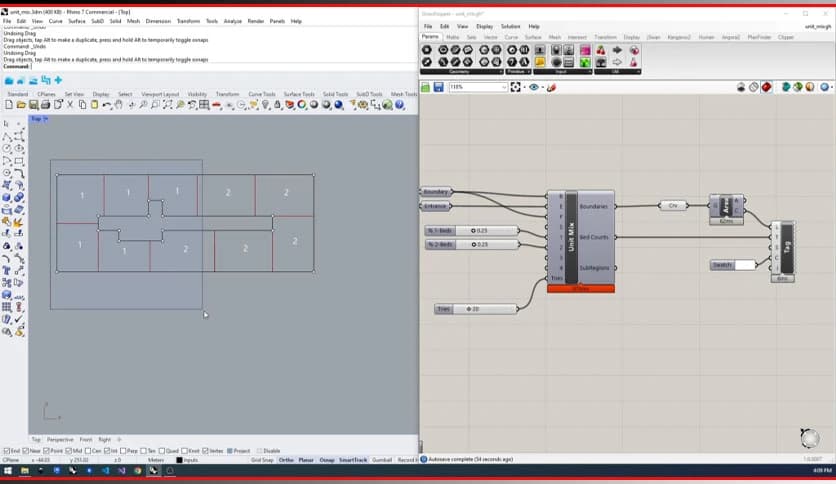Screen dimensions: 836x484
Task: Click the Gumball status bar button
Action: [381, 460]
